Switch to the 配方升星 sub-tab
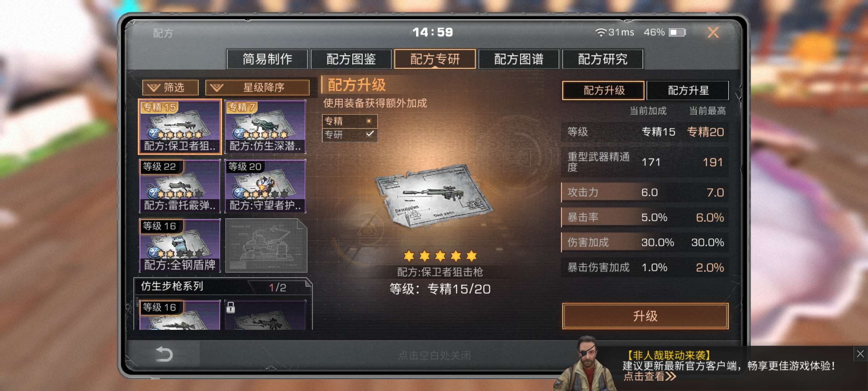Viewport: 868px width, 391px height. click(688, 91)
